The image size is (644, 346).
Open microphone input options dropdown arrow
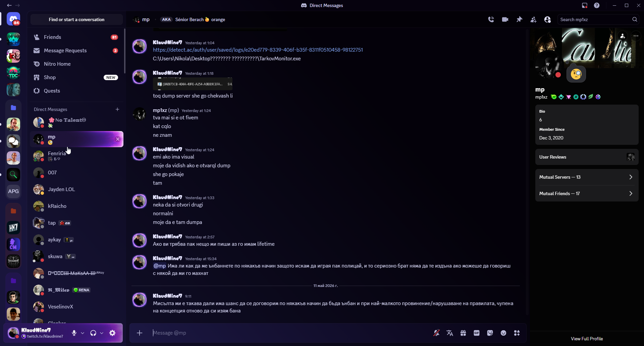click(x=83, y=333)
